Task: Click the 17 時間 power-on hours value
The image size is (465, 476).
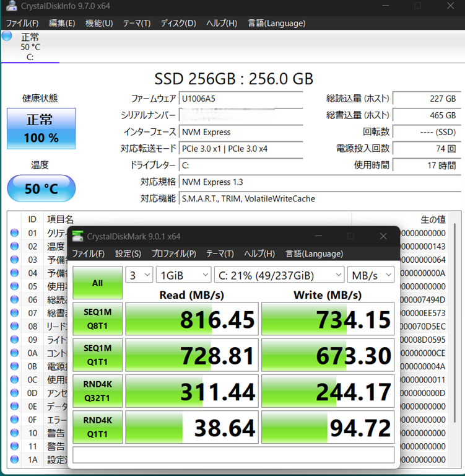Action: pos(427,165)
